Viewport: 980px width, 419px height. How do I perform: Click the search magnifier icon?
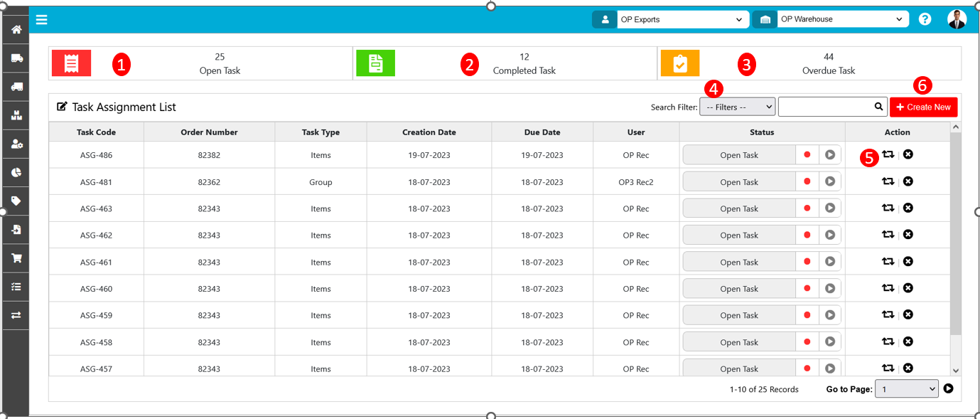tap(879, 107)
